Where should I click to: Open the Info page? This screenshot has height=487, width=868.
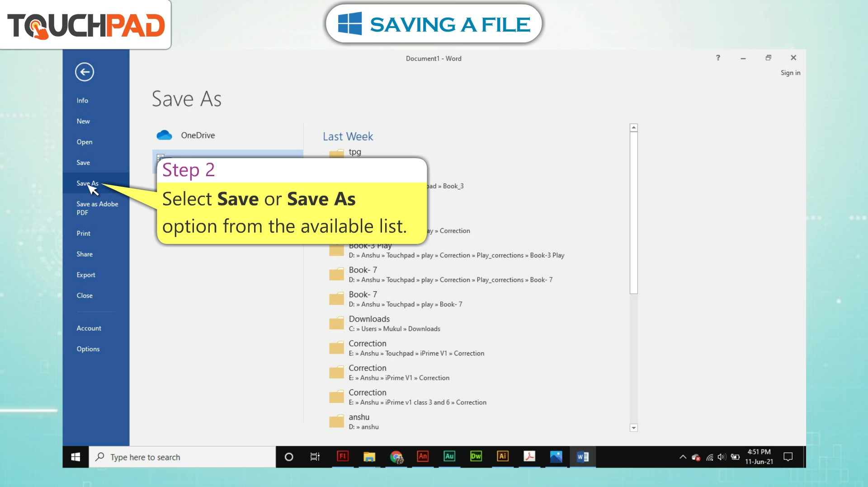82,100
